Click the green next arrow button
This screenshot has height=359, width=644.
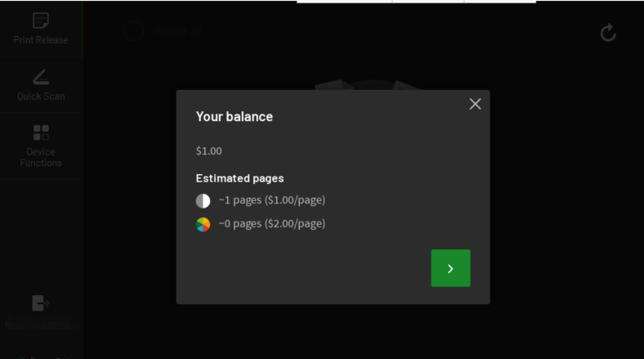click(x=450, y=267)
